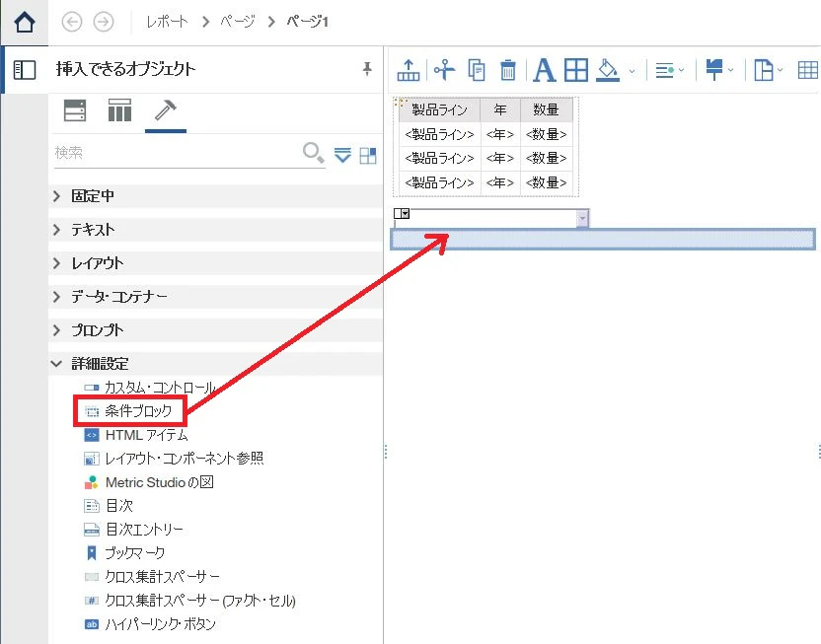The width and height of the screenshot is (821, 644).
Task: Expand the テキスト section
Action: [216, 230]
